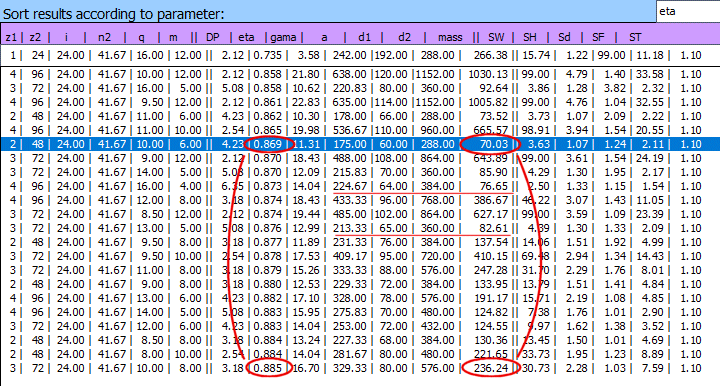
Task: Click the circled eta value 0.869
Action: pyautogui.click(x=267, y=144)
